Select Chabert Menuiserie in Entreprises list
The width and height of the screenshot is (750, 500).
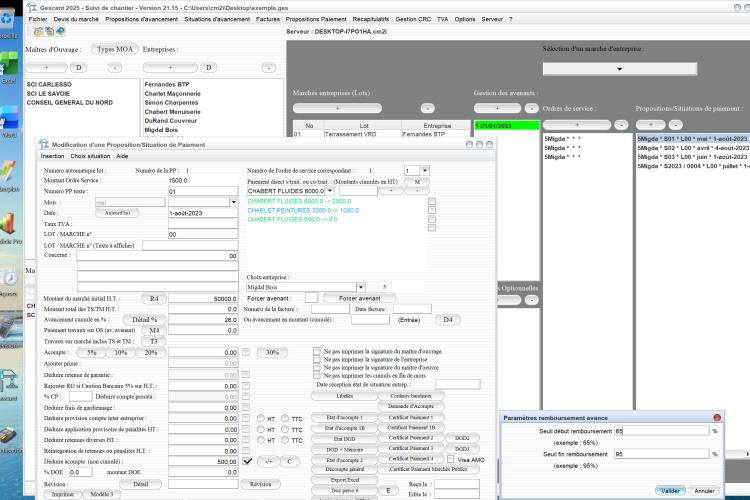173,111
